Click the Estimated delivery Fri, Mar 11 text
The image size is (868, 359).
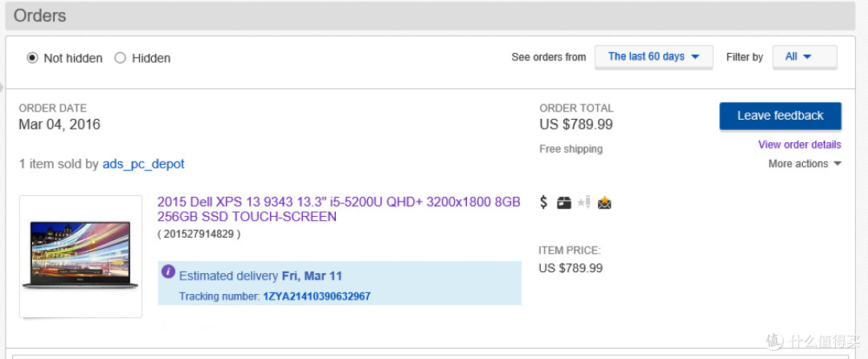pos(260,275)
